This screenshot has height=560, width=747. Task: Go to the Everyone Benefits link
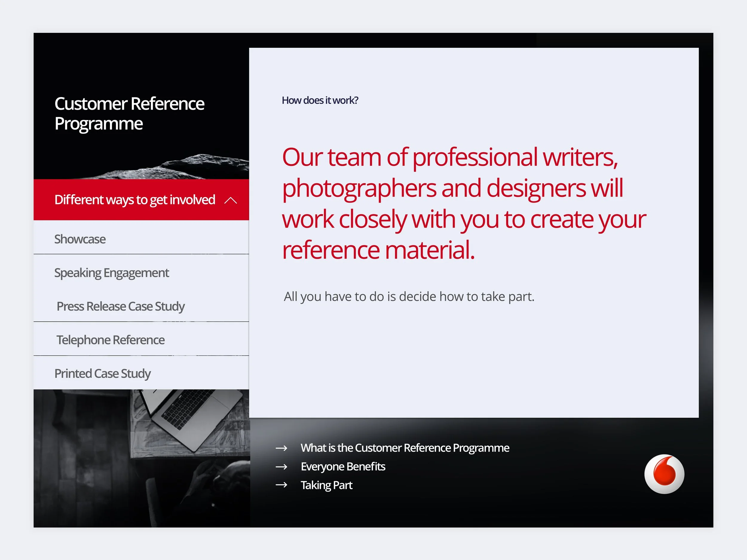343,467
